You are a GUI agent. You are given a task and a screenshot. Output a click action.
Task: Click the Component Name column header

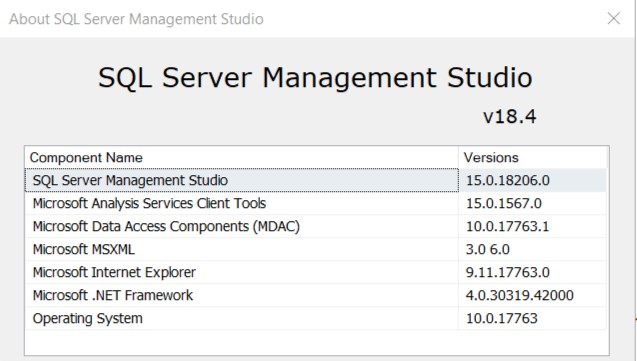pos(242,157)
